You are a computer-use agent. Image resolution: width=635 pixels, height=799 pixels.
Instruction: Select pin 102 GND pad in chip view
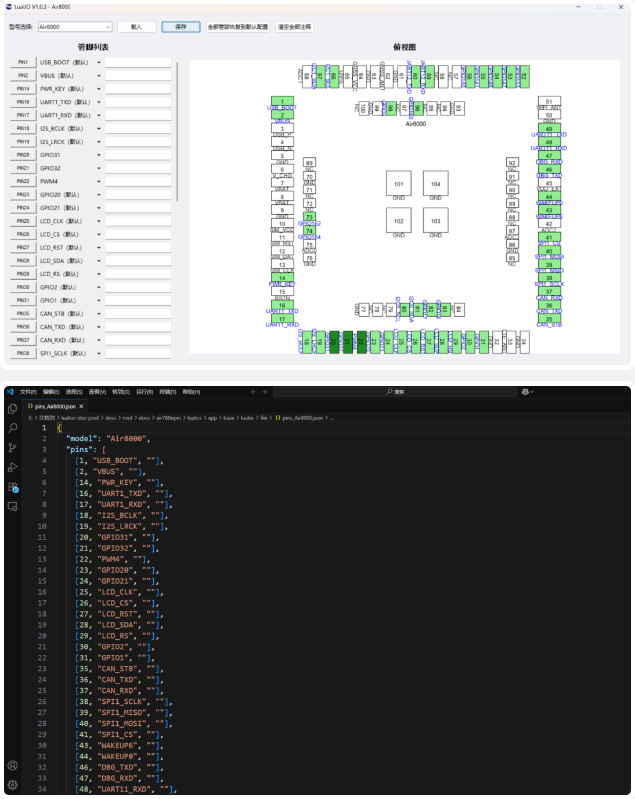pyautogui.click(x=399, y=221)
